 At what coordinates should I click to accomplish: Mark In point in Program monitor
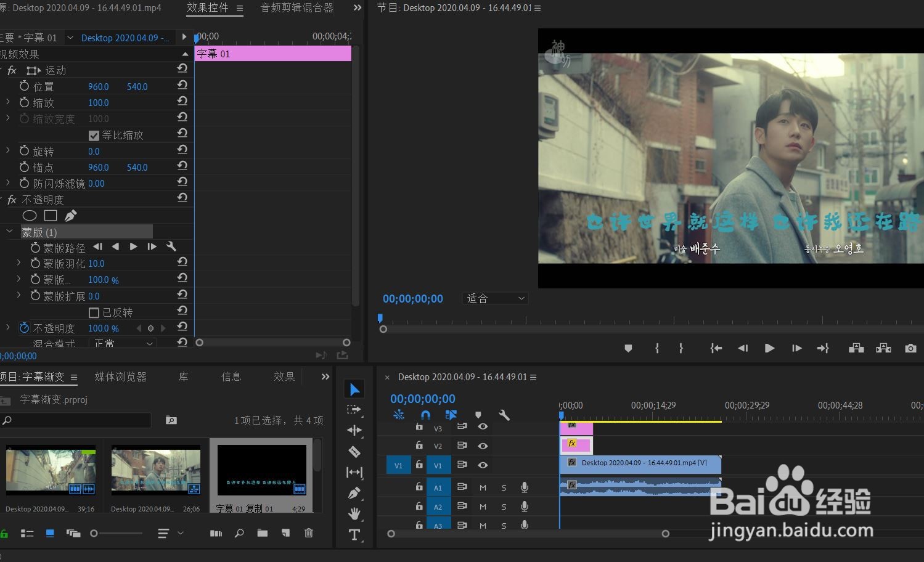tap(657, 348)
